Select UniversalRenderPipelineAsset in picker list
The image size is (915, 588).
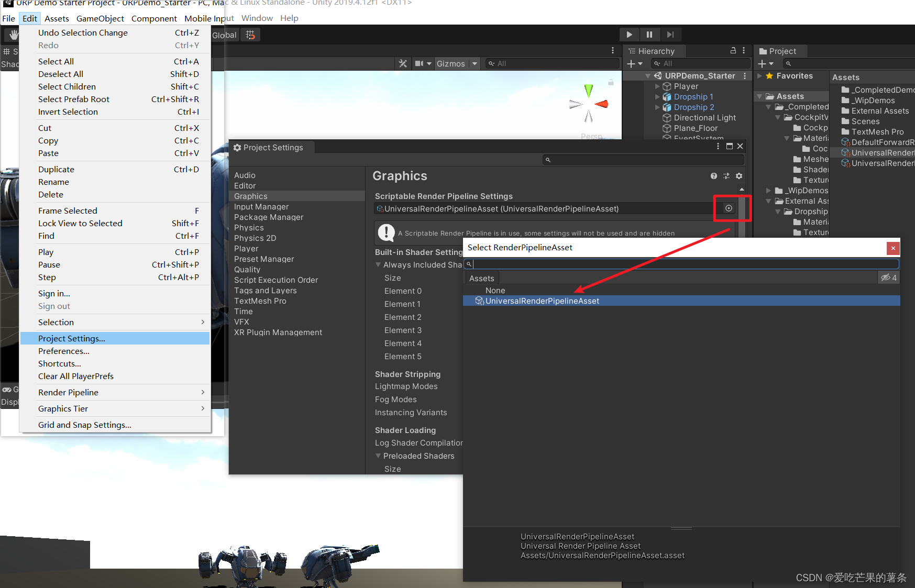(x=681, y=301)
